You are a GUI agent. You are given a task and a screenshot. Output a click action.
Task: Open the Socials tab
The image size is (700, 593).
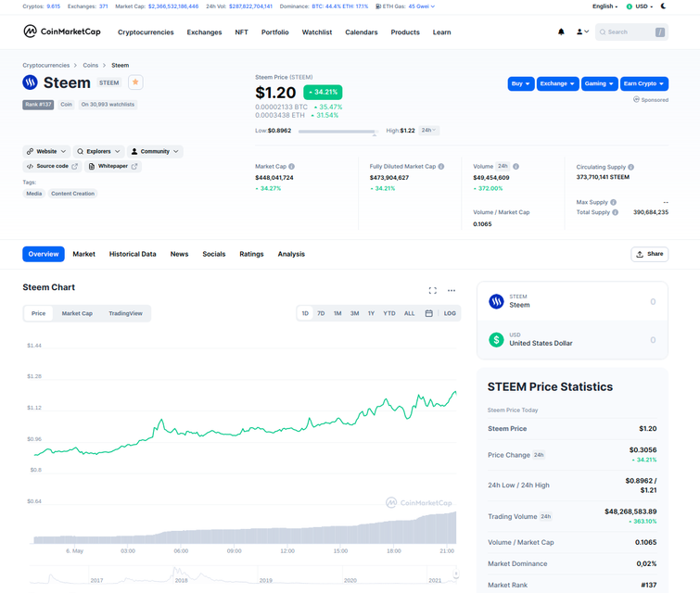pos(214,254)
